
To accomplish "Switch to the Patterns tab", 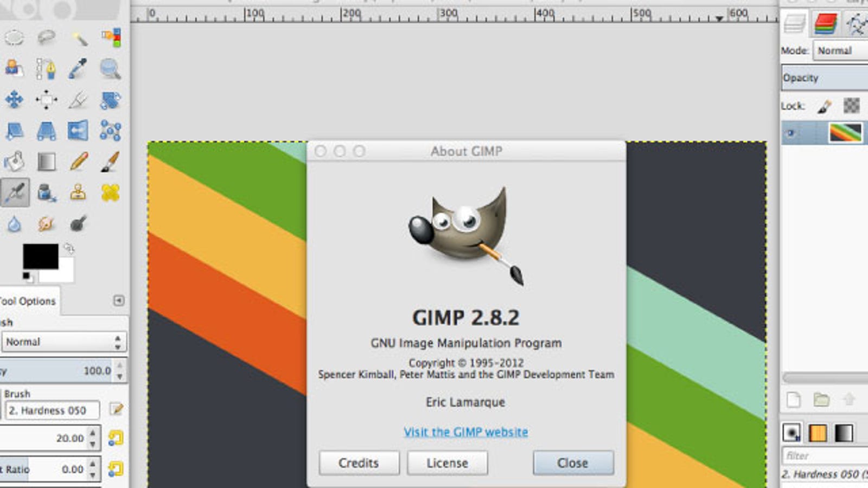I will point(818,433).
